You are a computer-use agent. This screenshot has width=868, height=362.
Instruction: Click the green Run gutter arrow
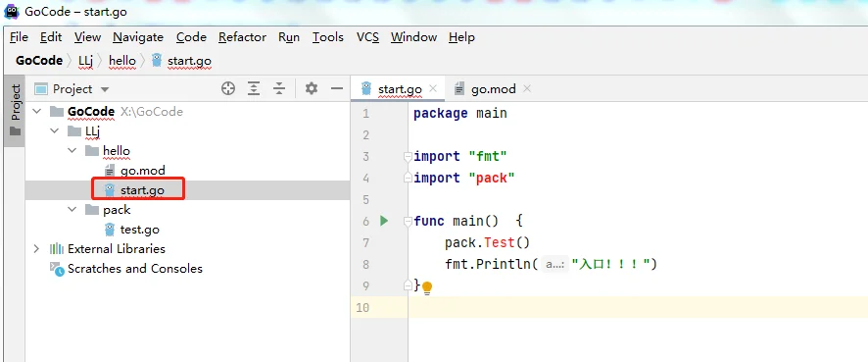(384, 221)
